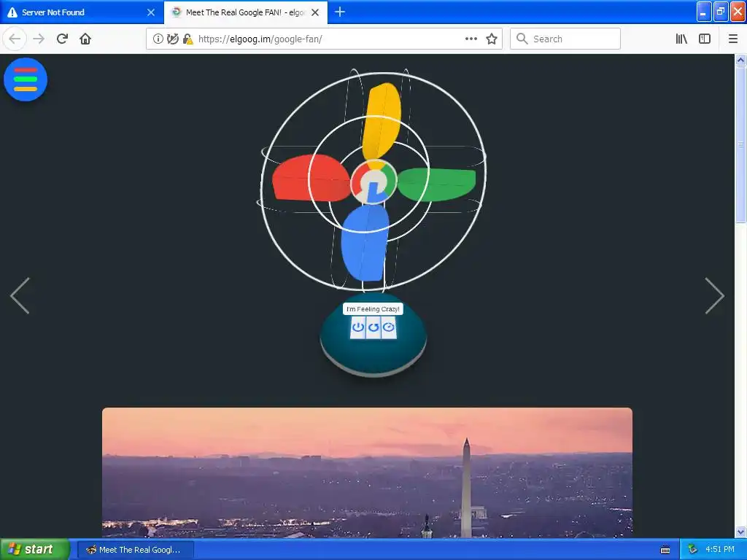Click the green fan blade
Image resolution: width=747 pixels, height=560 pixels.
click(438, 184)
